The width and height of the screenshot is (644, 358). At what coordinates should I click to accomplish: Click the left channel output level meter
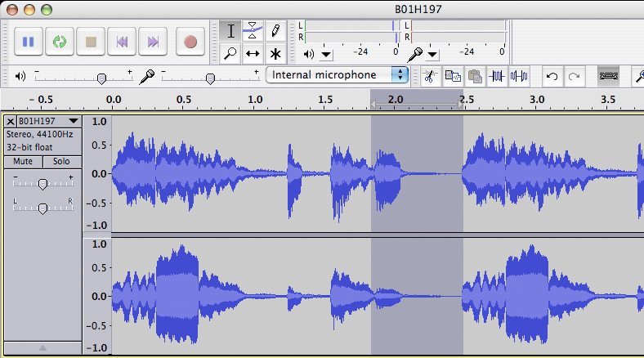pyautogui.click(x=351, y=26)
